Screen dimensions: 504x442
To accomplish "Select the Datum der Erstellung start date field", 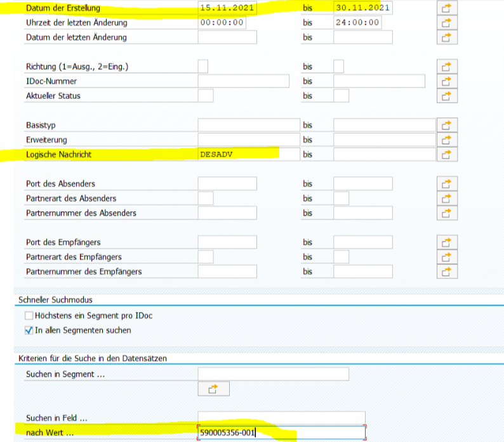I will tap(227, 8).
